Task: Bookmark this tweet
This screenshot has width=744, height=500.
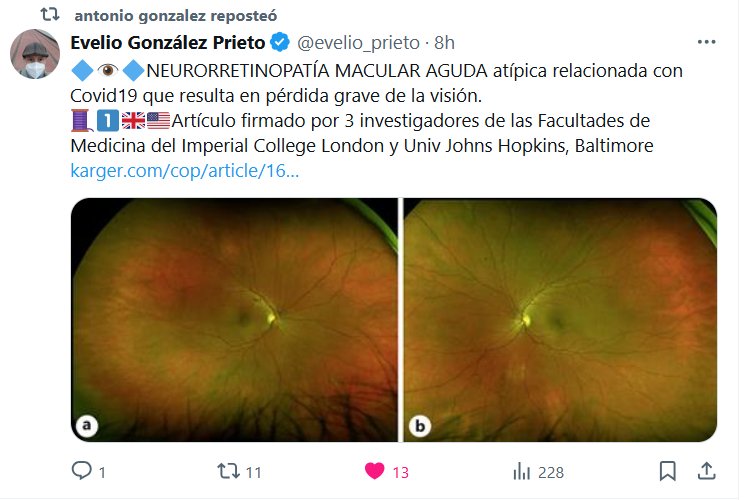Action: pyautogui.click(x=668, y=471)
